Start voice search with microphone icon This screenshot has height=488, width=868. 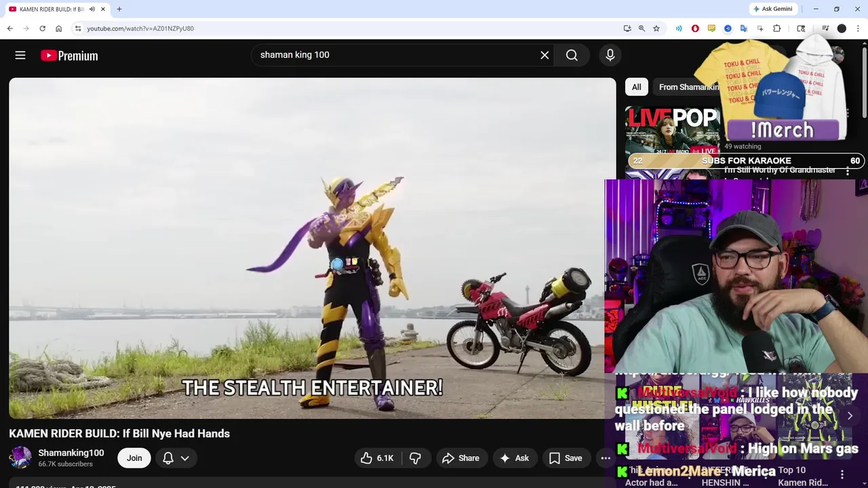click(x=610, y=55)
